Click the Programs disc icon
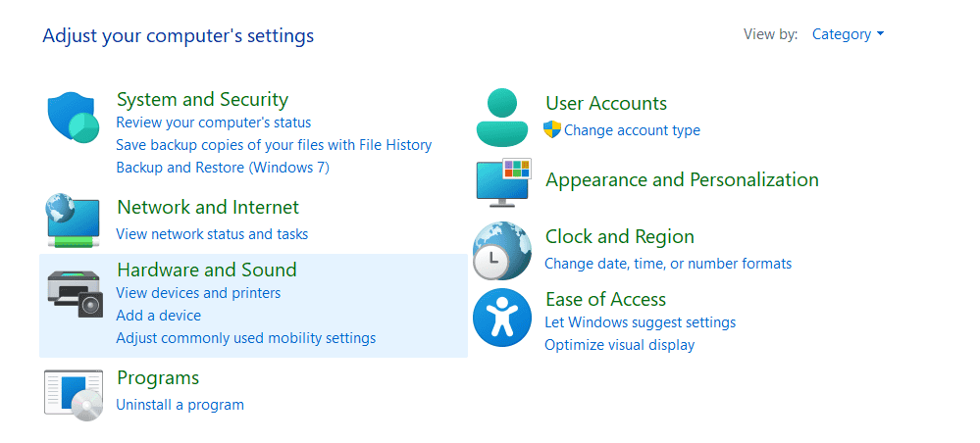The image size is (980, 443). [x=74, y=395]
